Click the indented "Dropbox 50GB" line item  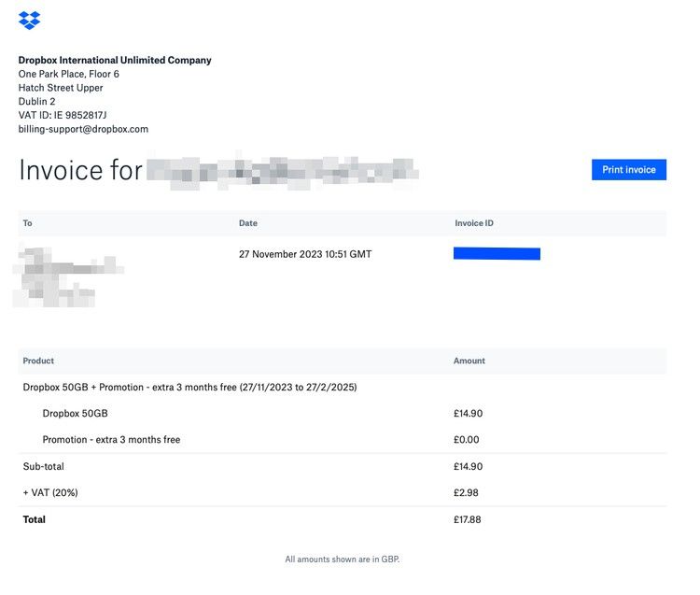(x=75, y=413)
